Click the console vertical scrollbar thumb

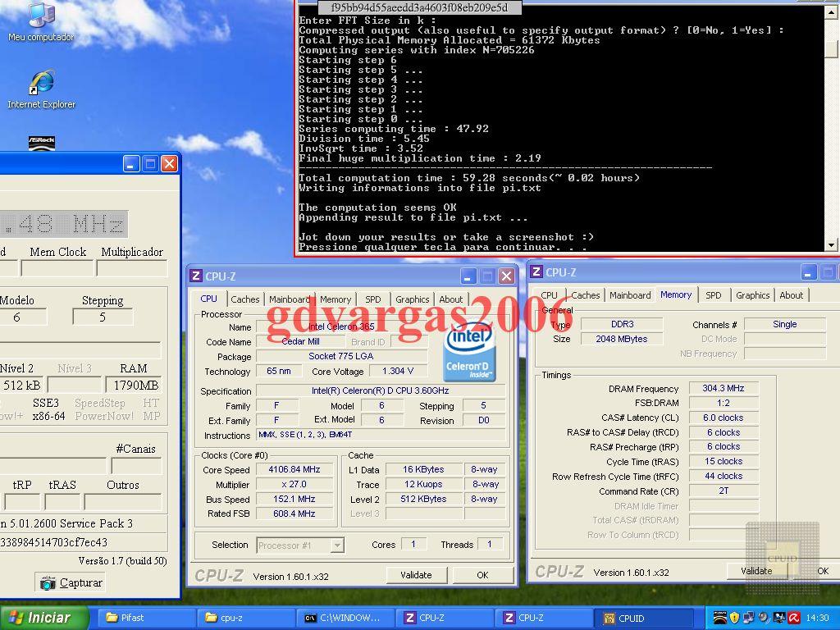831,49
